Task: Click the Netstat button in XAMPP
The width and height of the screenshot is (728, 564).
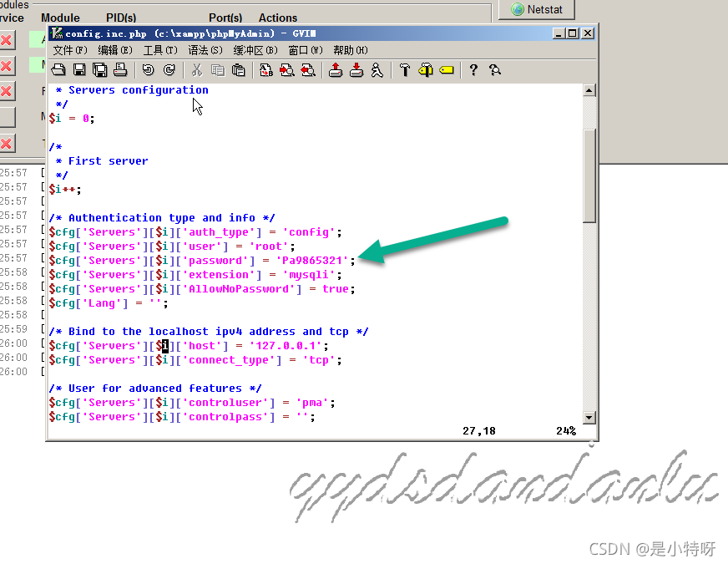Action: coord(537,9)
